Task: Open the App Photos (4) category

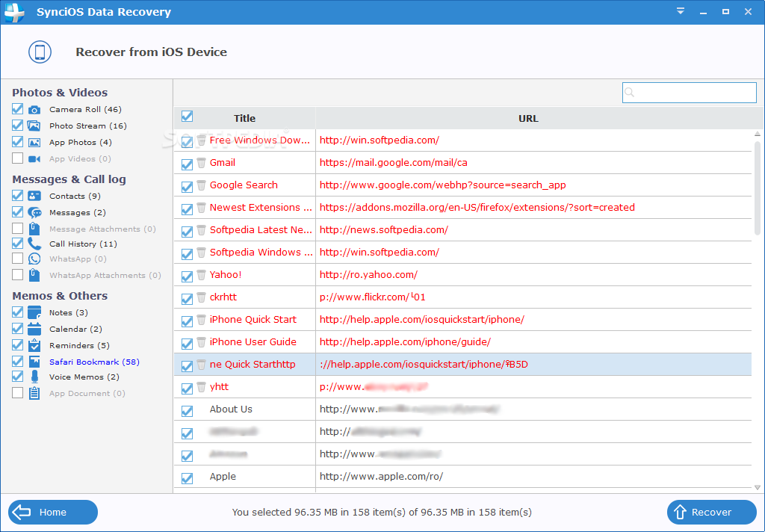Action: (81, 143)
